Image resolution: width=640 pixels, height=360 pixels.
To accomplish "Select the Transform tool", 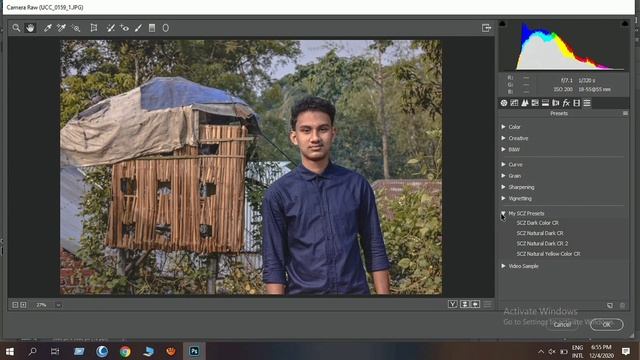I will (94, 28).
